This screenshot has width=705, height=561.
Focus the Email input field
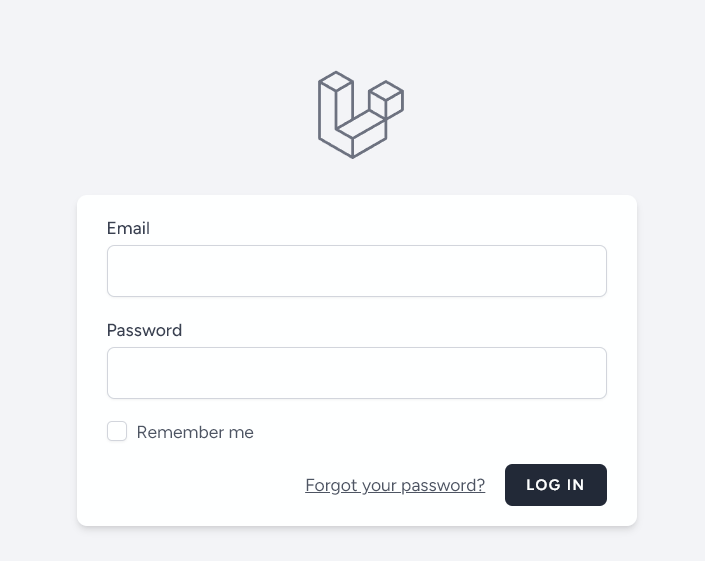357,271
